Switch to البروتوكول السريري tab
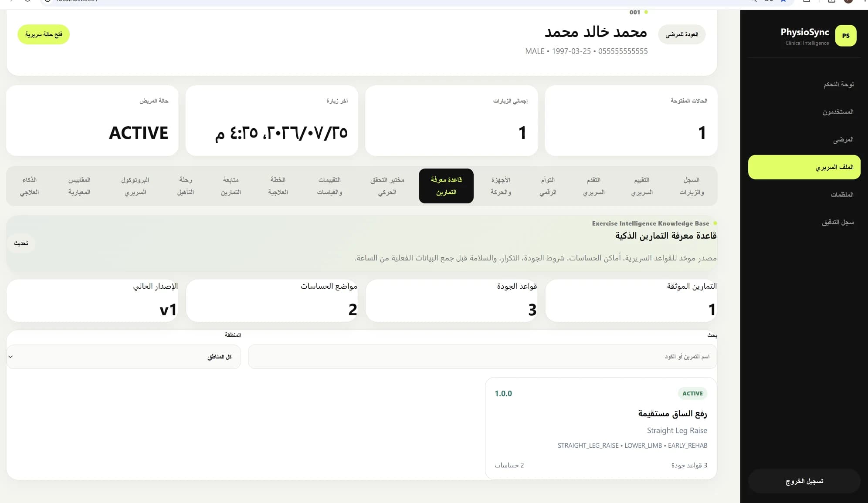This screenshot has height=503, width=868. [135, 186]
